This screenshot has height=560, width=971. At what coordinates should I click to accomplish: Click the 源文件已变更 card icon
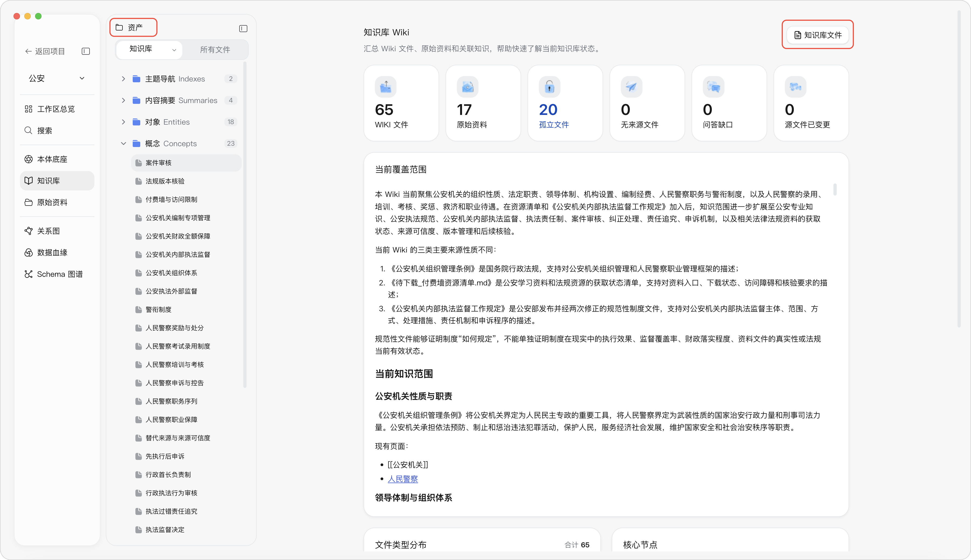[x=795, y=87]
